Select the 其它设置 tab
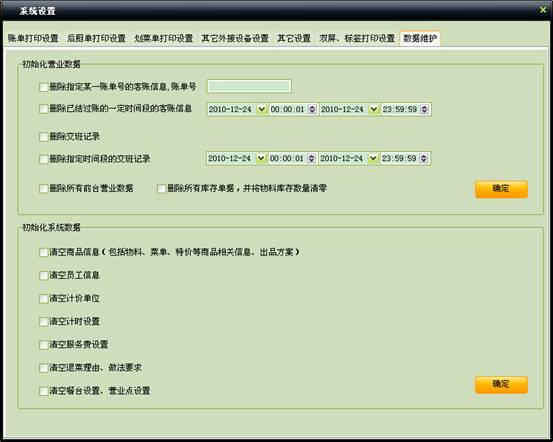Screen dimensions: 553x442 [x=293, y=38]
